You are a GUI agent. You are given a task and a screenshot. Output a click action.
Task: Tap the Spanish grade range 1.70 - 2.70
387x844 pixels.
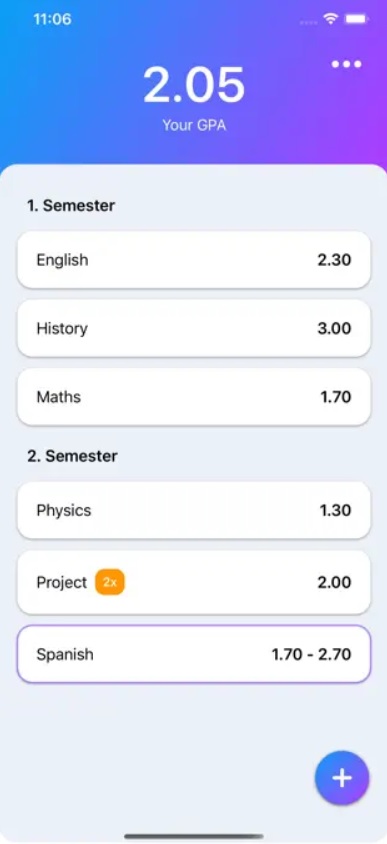point(311,655)
